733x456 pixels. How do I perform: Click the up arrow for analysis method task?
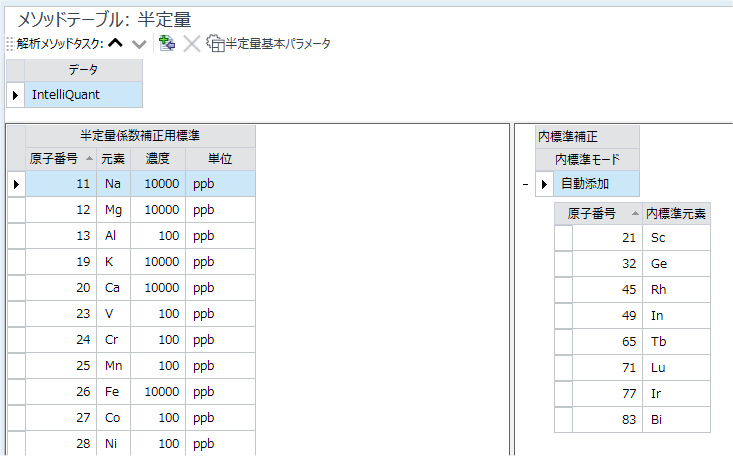coord(115,43)
